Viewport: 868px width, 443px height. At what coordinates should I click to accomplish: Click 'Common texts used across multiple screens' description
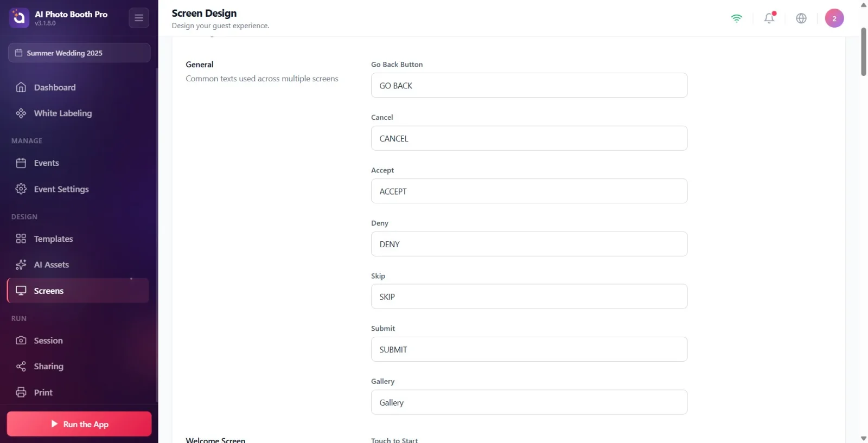point(262,79)
